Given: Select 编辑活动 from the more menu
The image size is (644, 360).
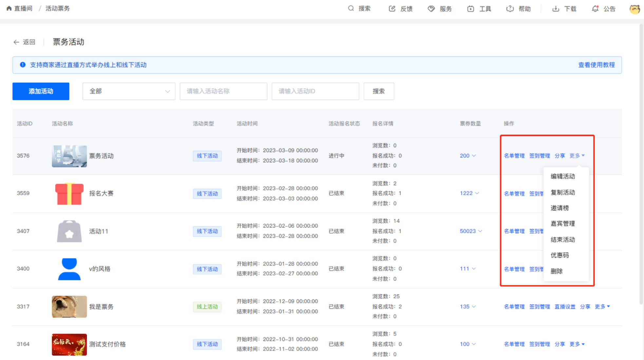Looking at the screenshot, I should coord(562,176).
